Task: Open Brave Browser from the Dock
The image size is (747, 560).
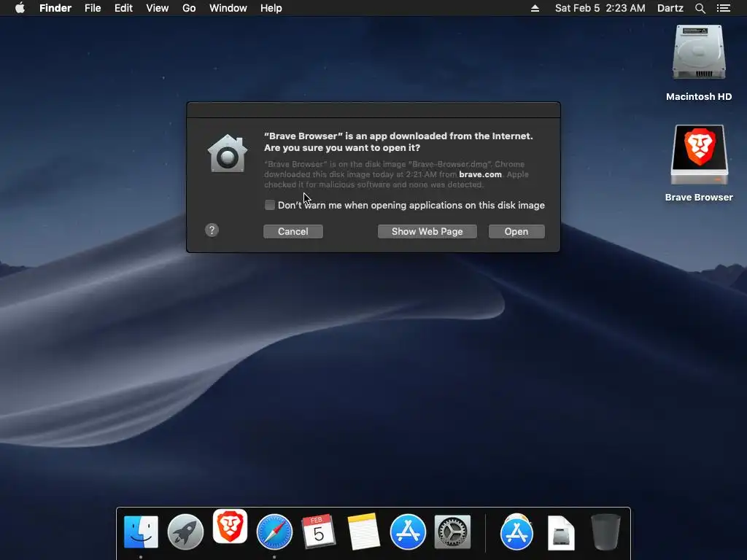Action: click(230, 526)
